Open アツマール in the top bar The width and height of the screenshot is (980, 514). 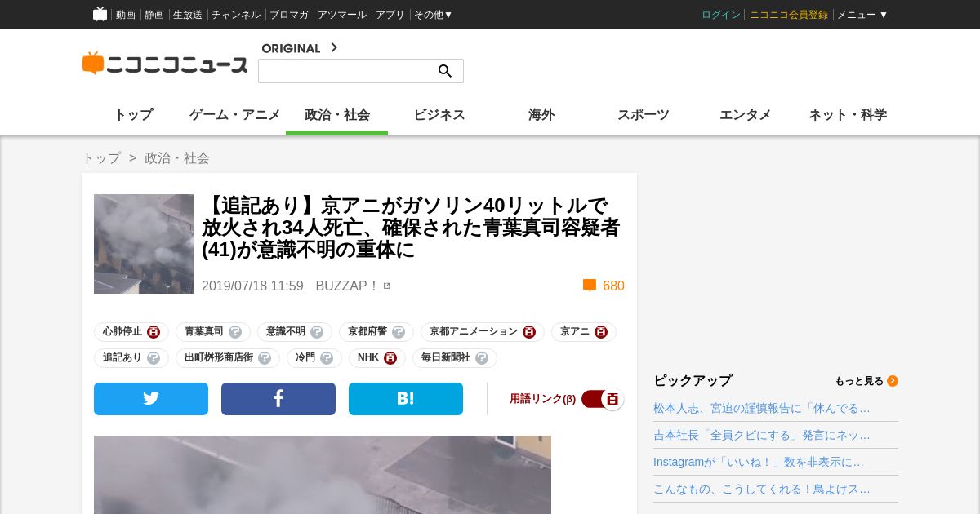[x=342, y=15]
